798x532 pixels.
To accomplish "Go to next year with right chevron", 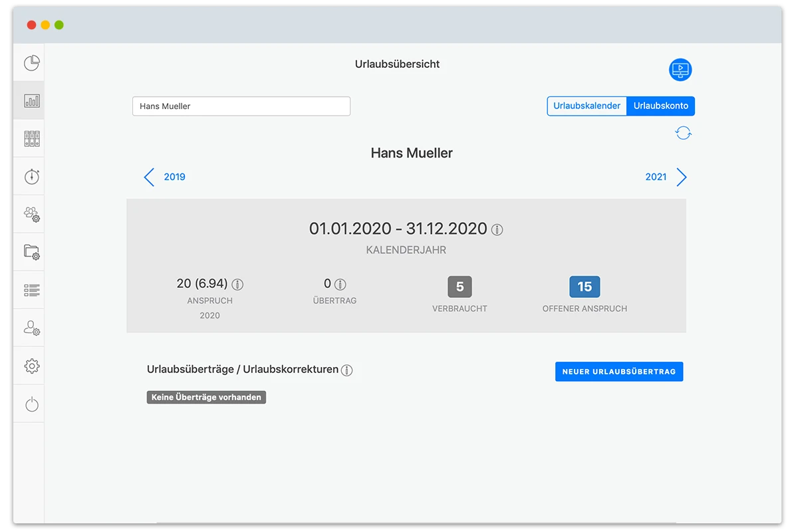I will 681,177.
